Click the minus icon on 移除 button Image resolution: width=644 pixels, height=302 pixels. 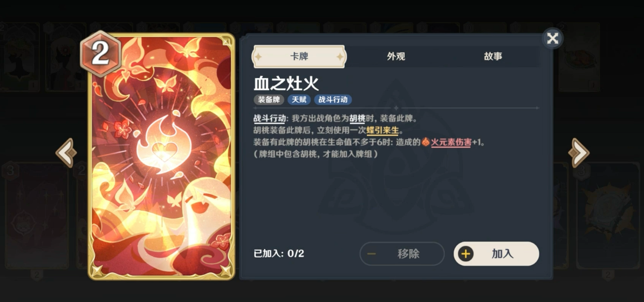coord(371,254)
